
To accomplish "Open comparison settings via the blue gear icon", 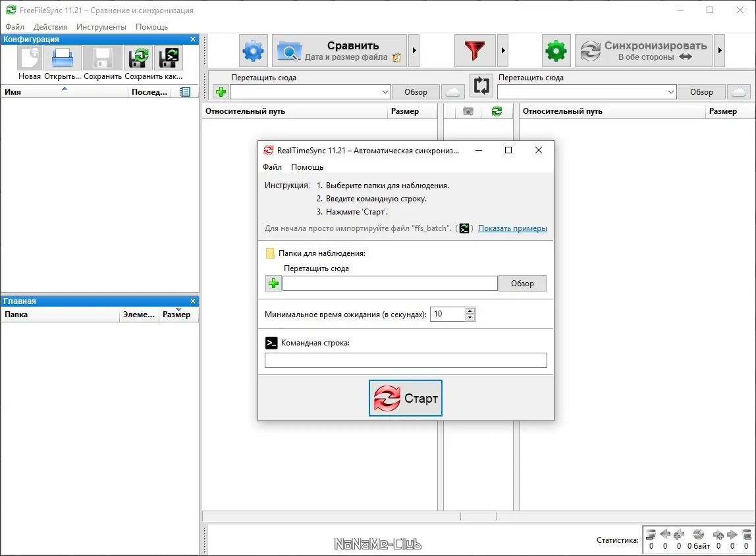I will [253, 50].
